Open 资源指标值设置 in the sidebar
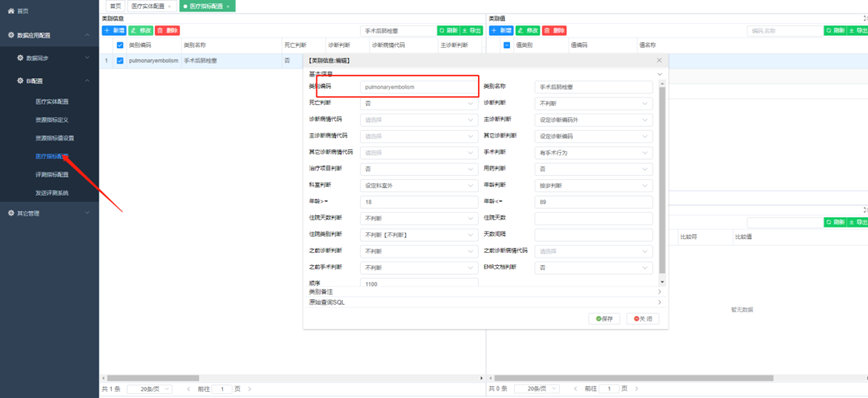 54,138
